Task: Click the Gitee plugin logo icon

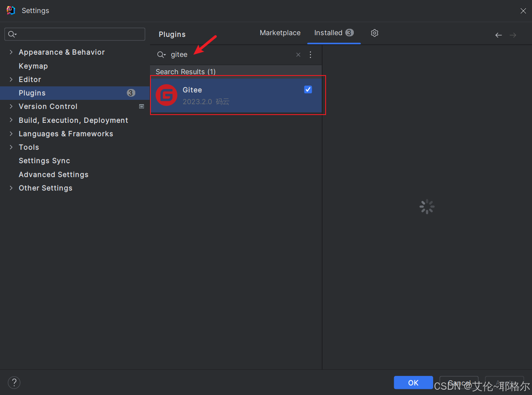Action: click(166, 95)
